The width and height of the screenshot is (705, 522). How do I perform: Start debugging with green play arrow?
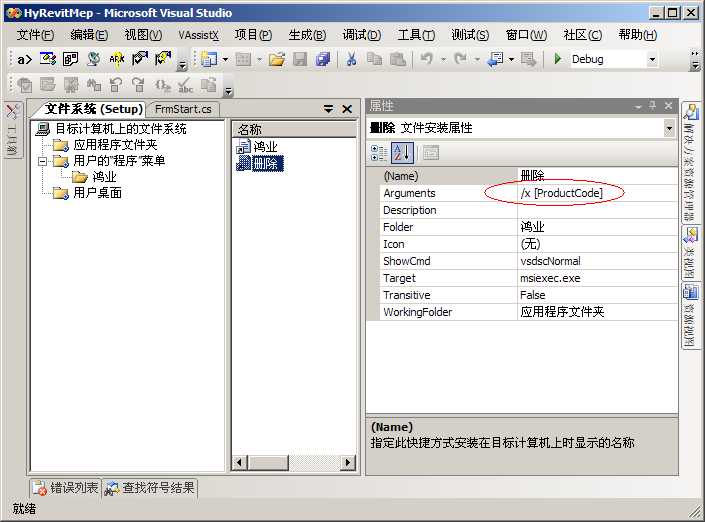click(558, 59)
